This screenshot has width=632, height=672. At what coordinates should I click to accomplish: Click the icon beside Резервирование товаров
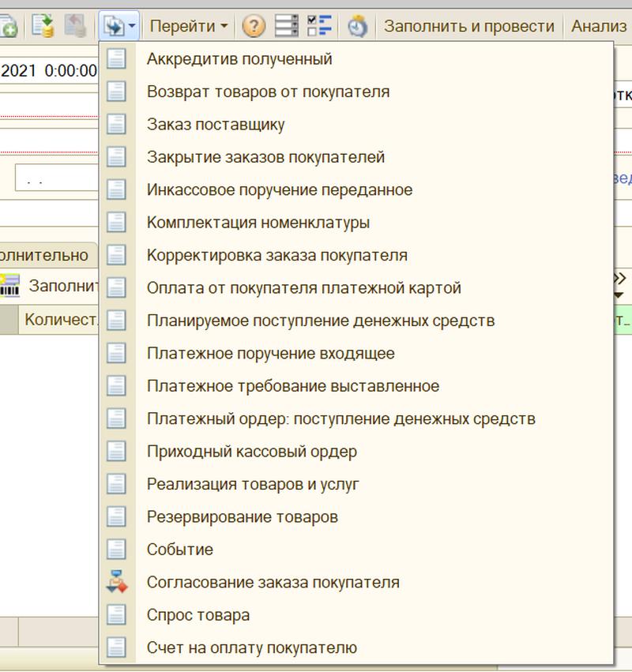(x=116, y=517)
